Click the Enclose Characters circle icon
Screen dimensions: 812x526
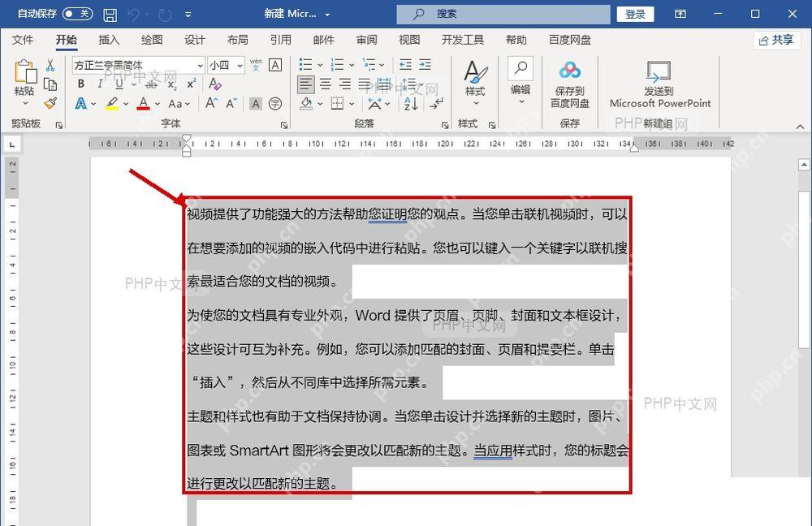275,104
